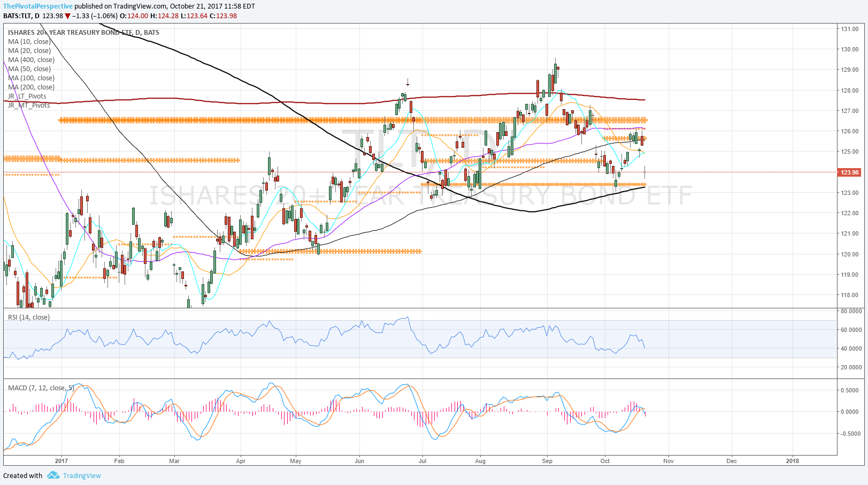Viewport: 868px width, 485px height.
Task: Select the MA (400, close) indicator label
Action: tap(31, 59)
